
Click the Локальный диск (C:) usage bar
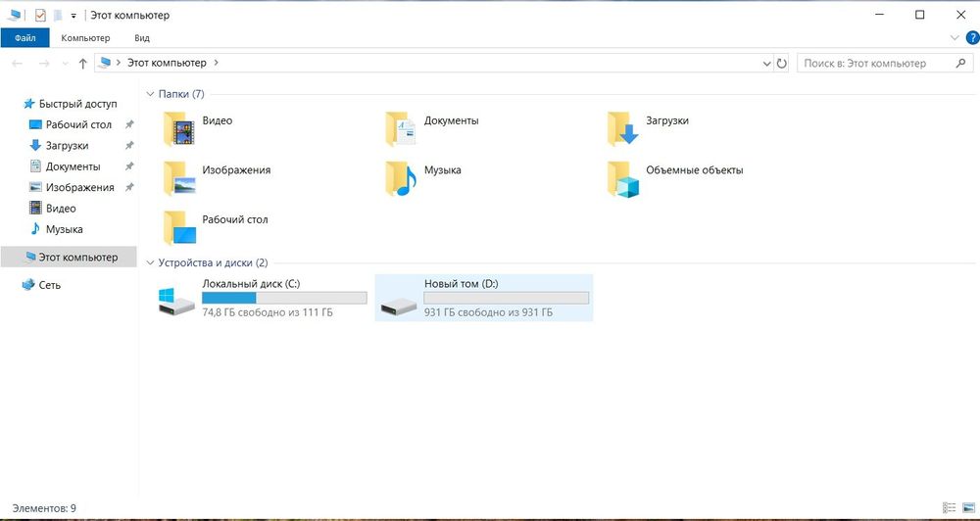284,298
